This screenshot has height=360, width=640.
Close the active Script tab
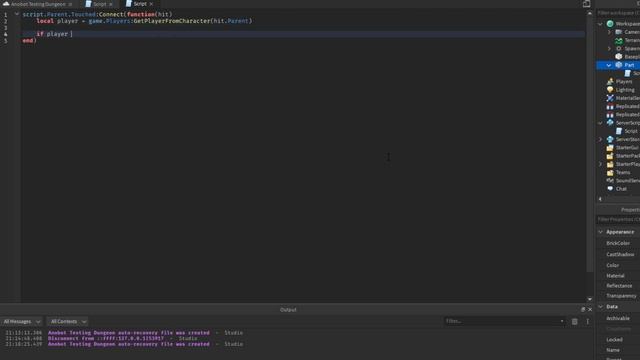coord(151,4)
